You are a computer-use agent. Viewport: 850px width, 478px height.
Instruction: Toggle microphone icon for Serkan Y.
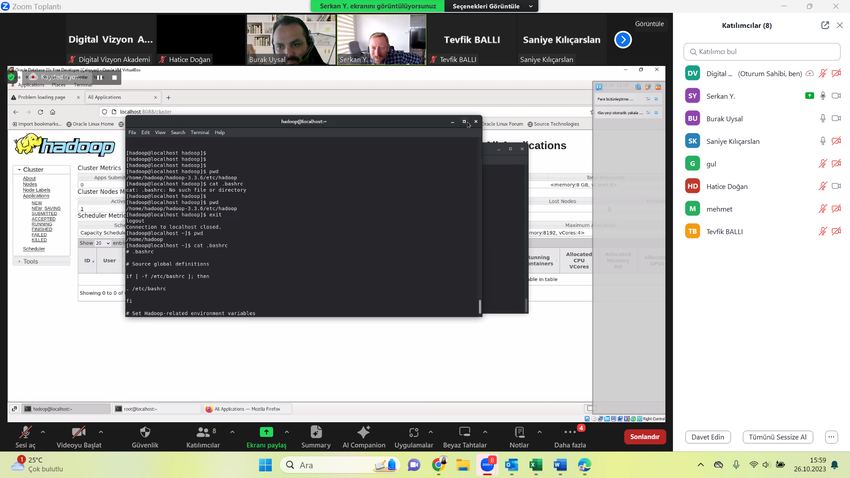[823, 96]
